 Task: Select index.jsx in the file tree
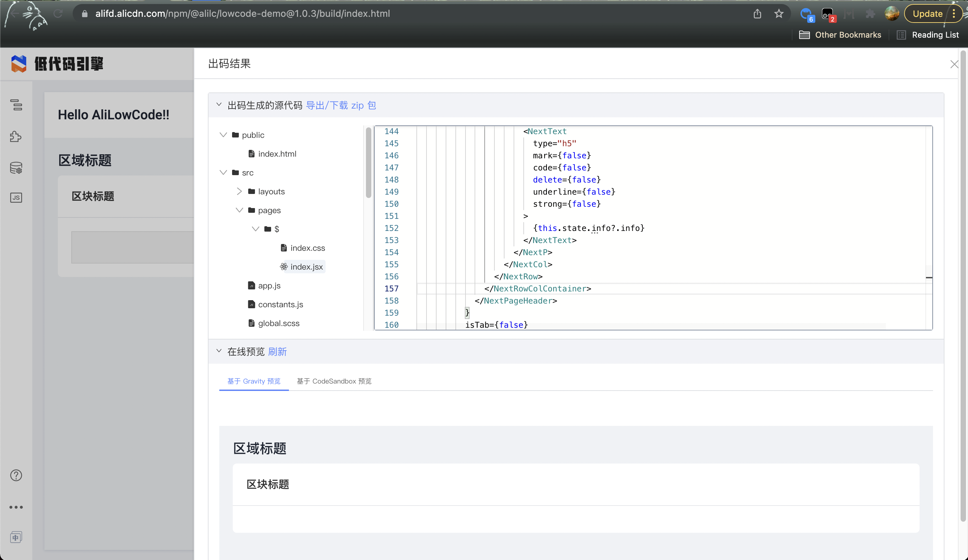[306, 266]
